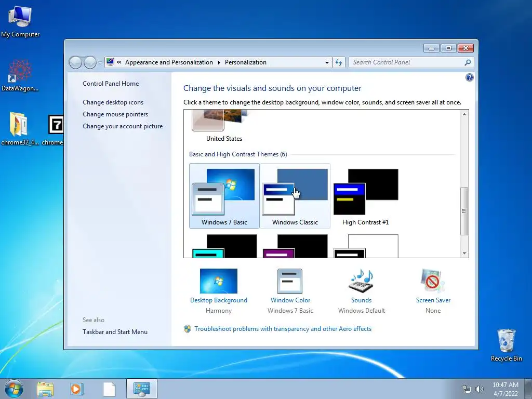532x399 pixels.
Task: Click the Show desktop strip at taskbar end
Action: (x=528, y=389)
